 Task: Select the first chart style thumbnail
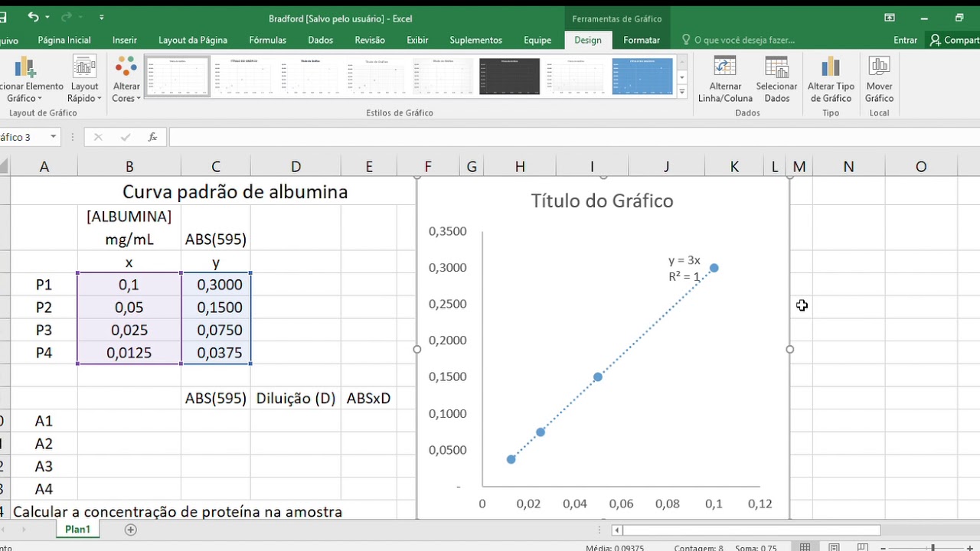(x=178, y=76)
